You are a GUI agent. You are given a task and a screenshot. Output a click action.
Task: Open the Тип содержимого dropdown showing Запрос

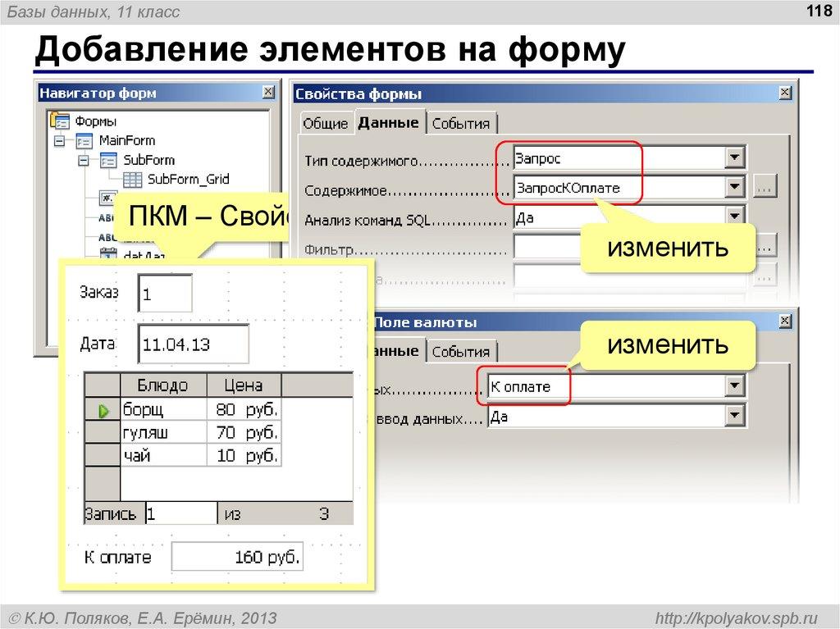tap(734, 157)
